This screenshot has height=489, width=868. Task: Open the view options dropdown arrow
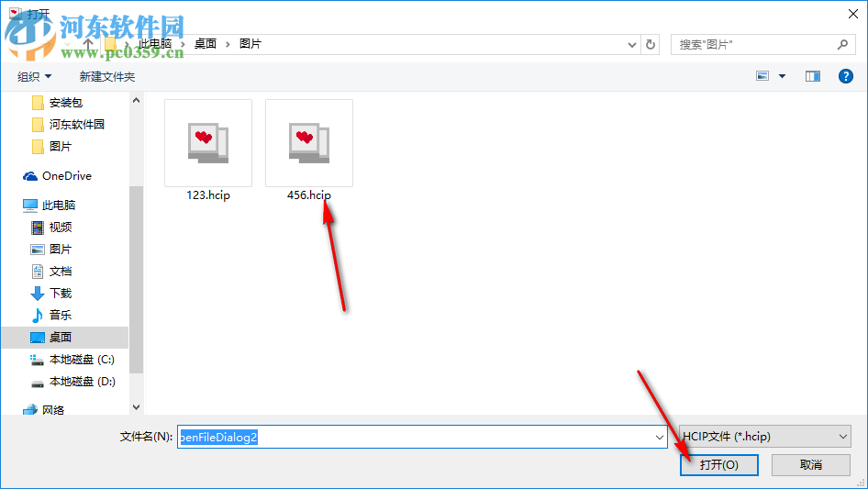(782, 76)
